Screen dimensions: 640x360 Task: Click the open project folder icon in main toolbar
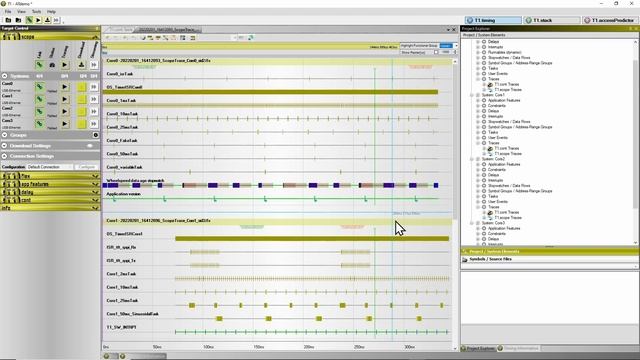(8, 20)
